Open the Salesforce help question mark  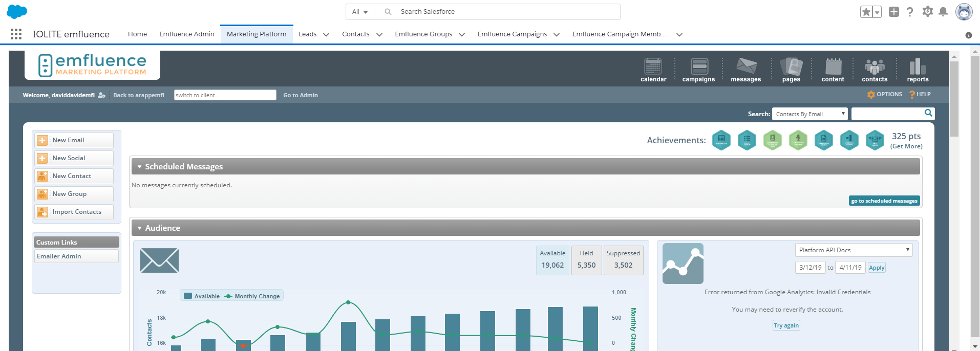point(910,12)
